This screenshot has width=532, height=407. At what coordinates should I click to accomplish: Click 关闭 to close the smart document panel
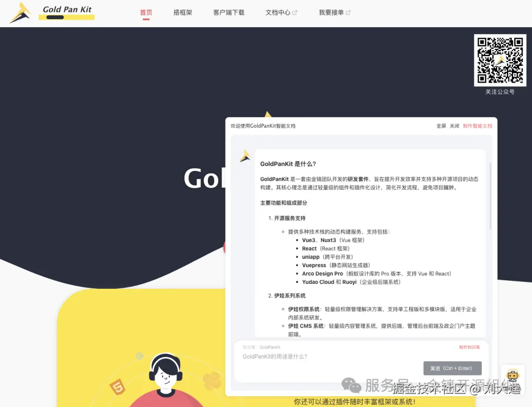[454, 126]
